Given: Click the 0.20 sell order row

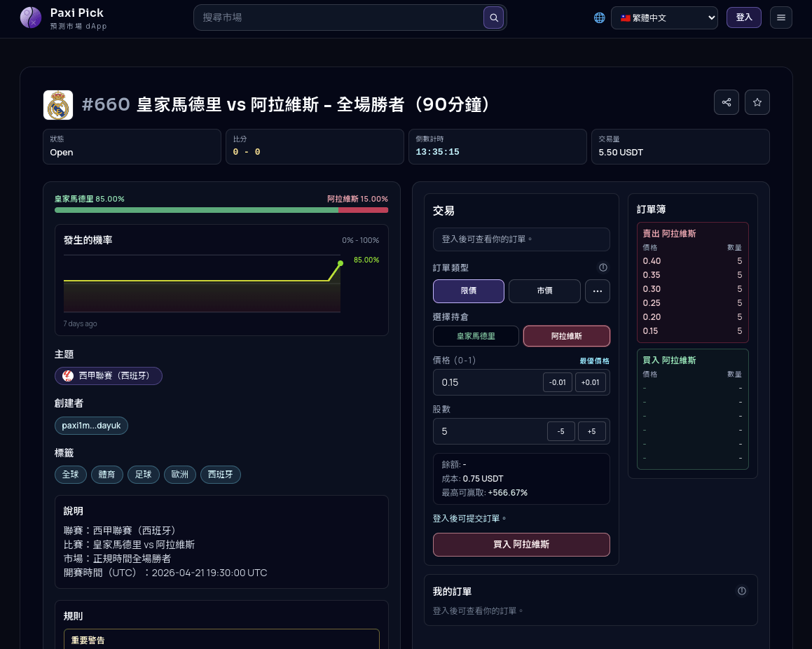Looking at the screenshot, I should tap(692, 316).
